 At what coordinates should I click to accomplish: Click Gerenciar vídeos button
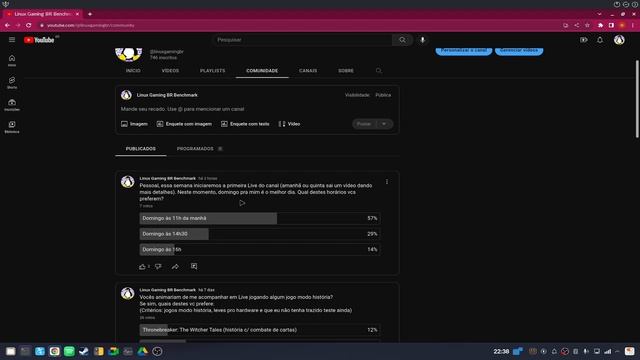(x=519, y=50)
